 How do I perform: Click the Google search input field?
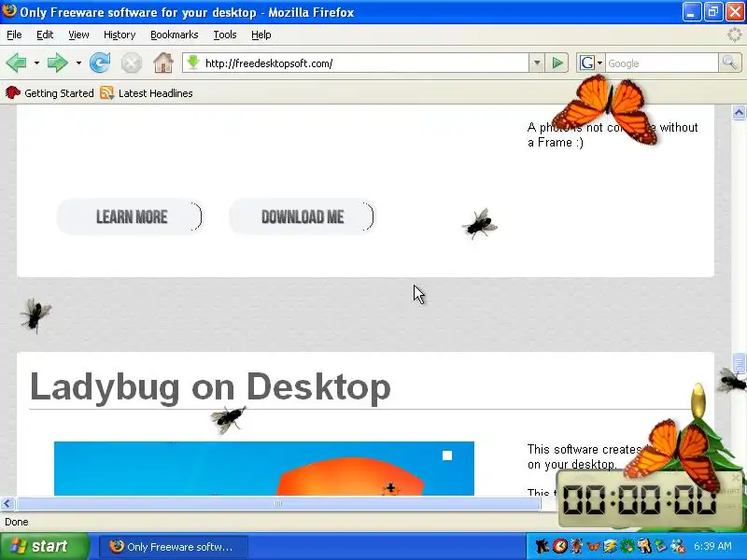pos(662,63)
